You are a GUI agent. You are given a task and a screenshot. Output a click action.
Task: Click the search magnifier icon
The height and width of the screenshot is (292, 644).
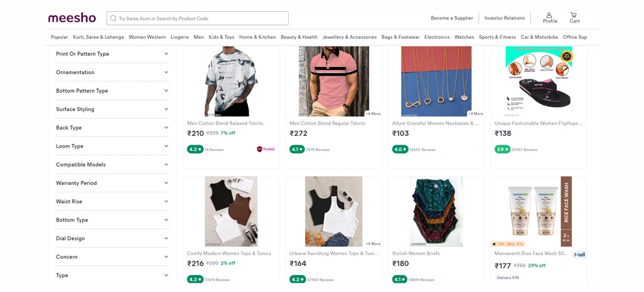(x=114, y=18)
